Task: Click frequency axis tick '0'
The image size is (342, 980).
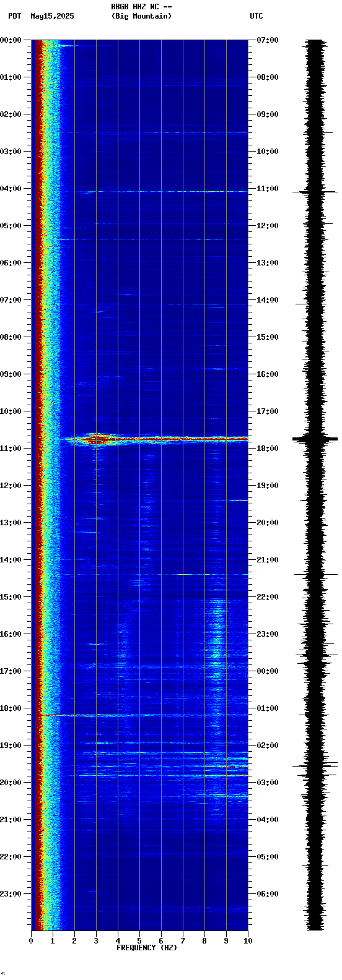Action: click(31, 941)
